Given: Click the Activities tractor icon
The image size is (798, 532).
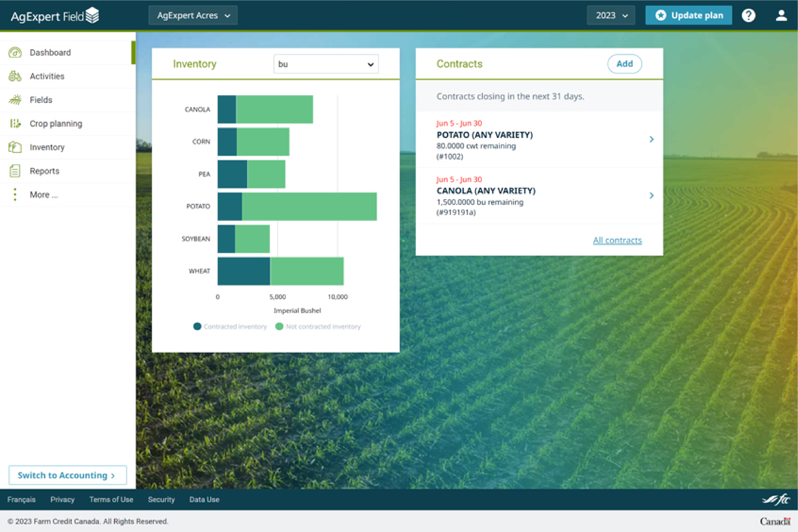Looking at the screenshot, I should (x=15, y=76).
